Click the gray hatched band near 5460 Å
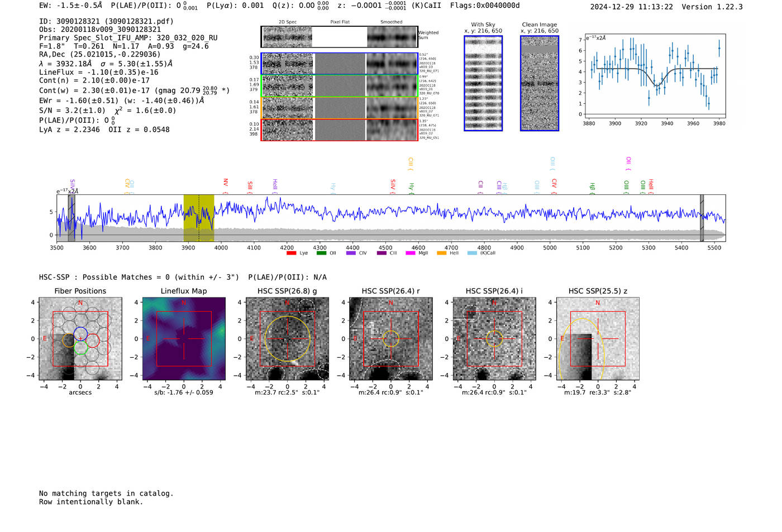The height and width of the screenshot is (532, 782). 702,218
